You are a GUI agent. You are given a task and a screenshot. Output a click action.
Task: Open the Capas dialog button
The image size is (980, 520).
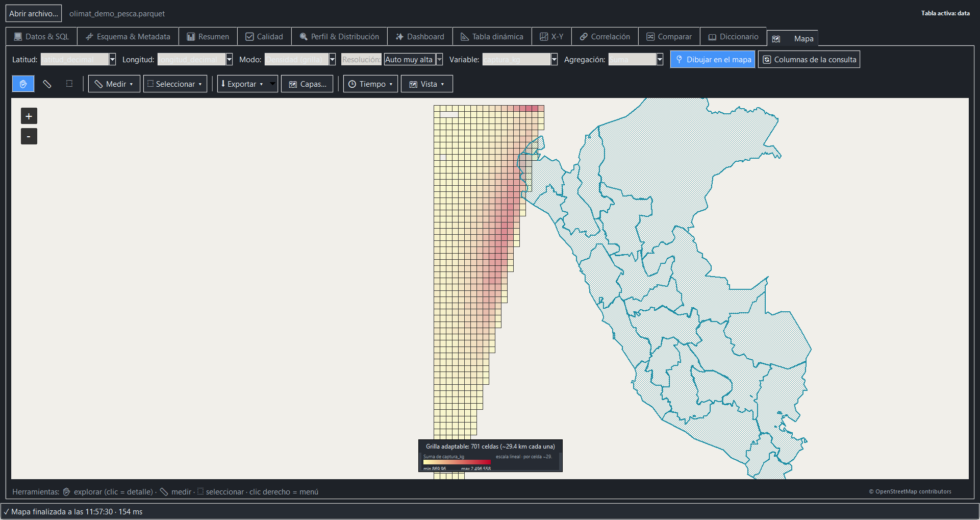coord(307,84)
